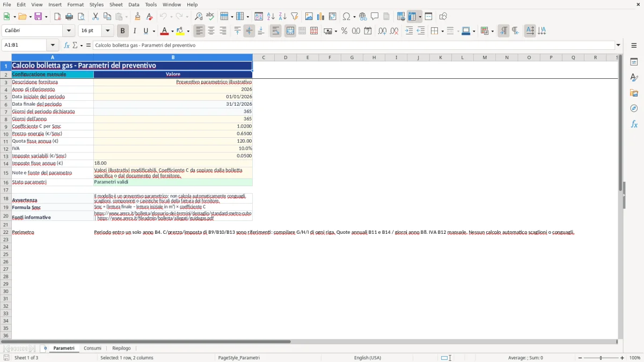The width and height of the screenshot is (644, 362).
Task: Open the Data menu
Action: (x=134, y=4)
